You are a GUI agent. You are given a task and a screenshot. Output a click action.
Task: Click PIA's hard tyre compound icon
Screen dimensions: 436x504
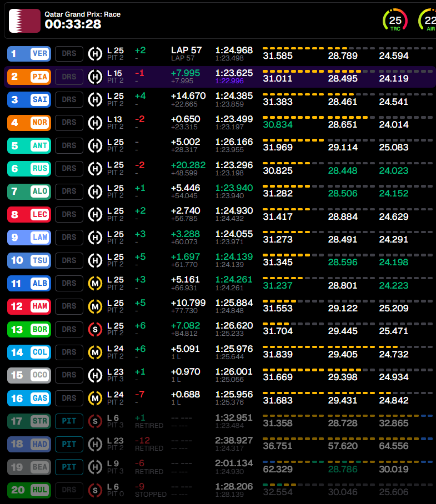(x=95, y=77)
